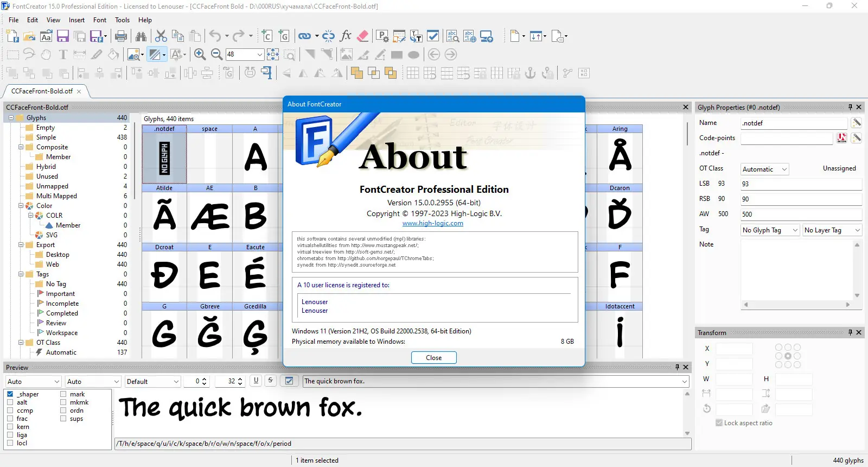Click Close button in About dialog
868x467 pixels.
pos(433,358)
